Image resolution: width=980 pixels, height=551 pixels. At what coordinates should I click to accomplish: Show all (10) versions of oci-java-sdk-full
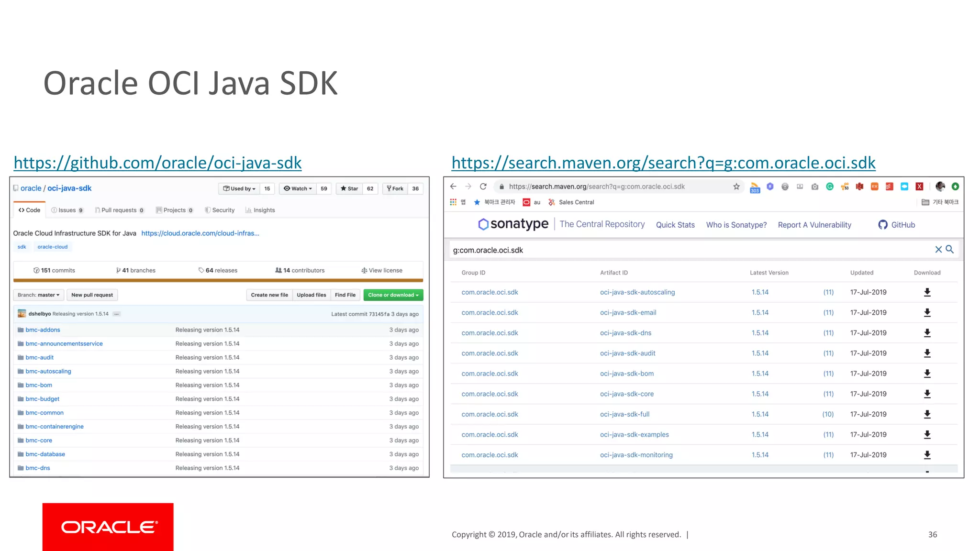828,414
